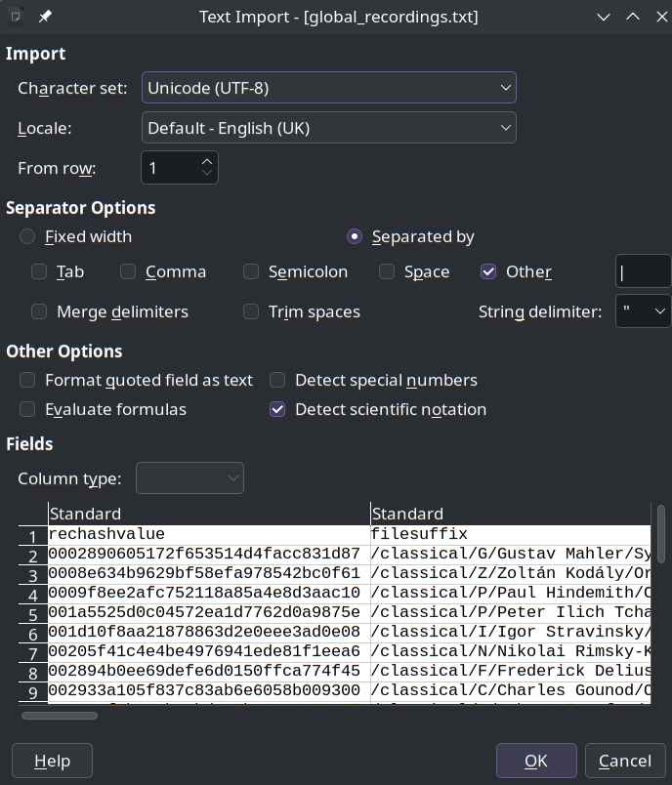Decrease the From row value with down arrow
Screen dimensions: 672x785
click(207, 174)
